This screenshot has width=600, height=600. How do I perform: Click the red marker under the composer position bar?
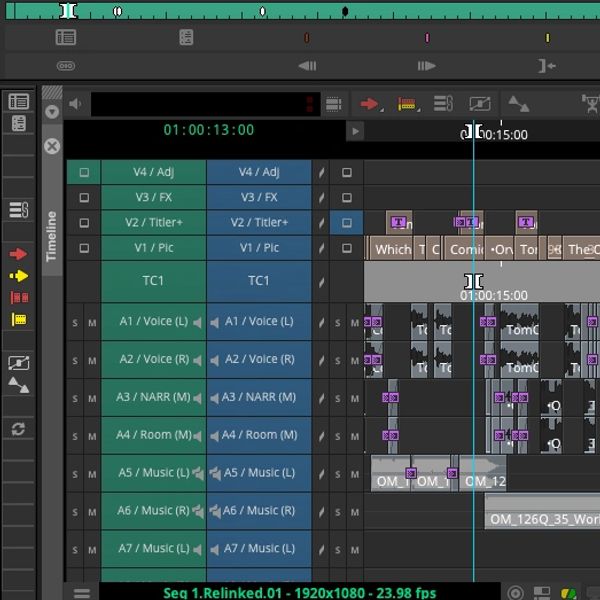tap(307, 38)
